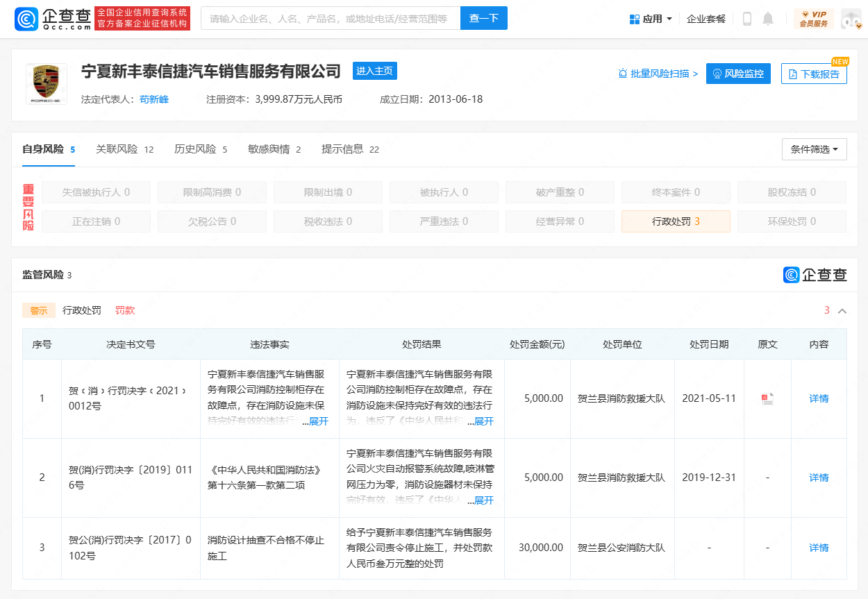The width and height of the screenshot is (868, 599).
Task: Open 详情 for the 30,000.00 penalty
Action: click(x=819, y=548)
